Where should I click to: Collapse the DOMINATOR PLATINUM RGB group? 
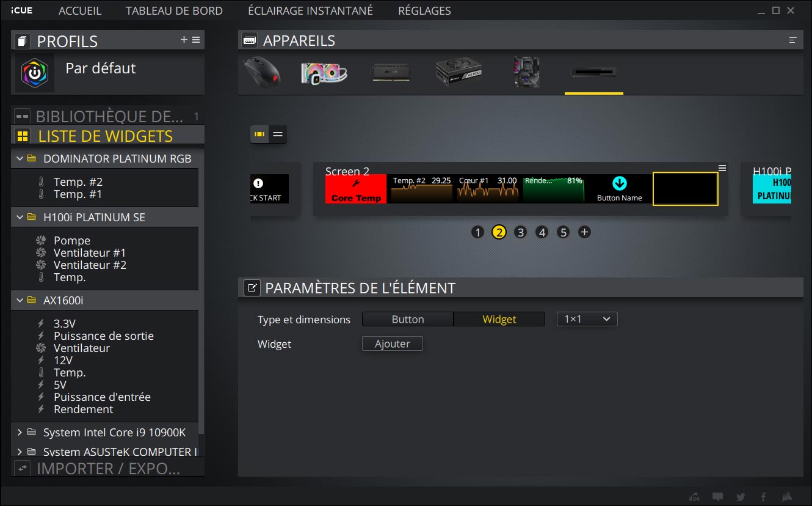pos(20,159)
